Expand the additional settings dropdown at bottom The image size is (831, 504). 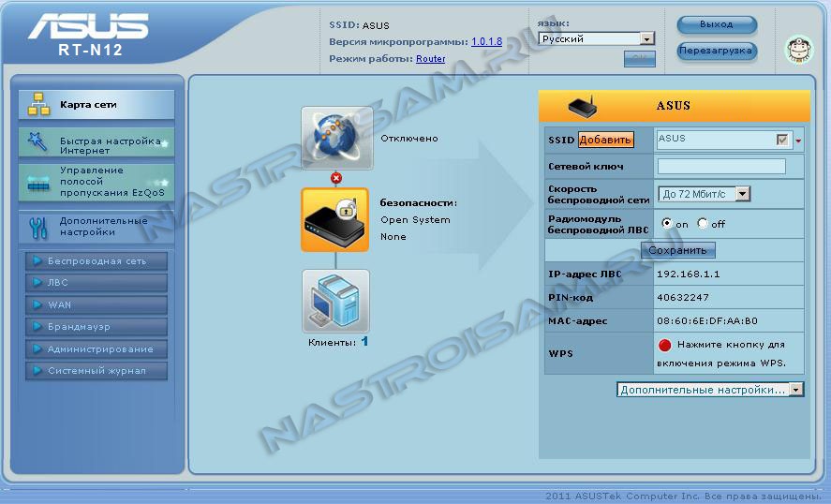point(795,390)
